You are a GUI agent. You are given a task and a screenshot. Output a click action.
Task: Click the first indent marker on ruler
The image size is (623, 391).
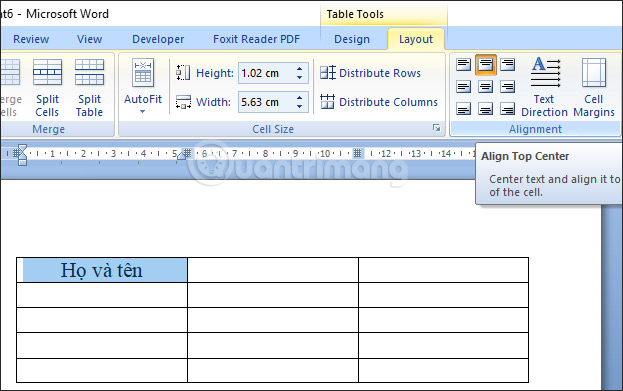click(x=22, y=155)
